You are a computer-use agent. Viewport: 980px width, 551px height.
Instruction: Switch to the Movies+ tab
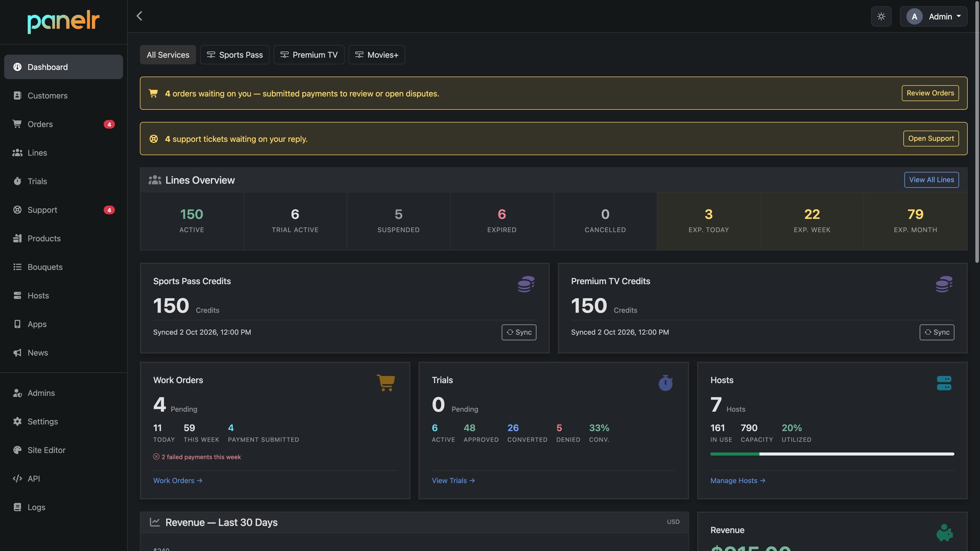376,55
